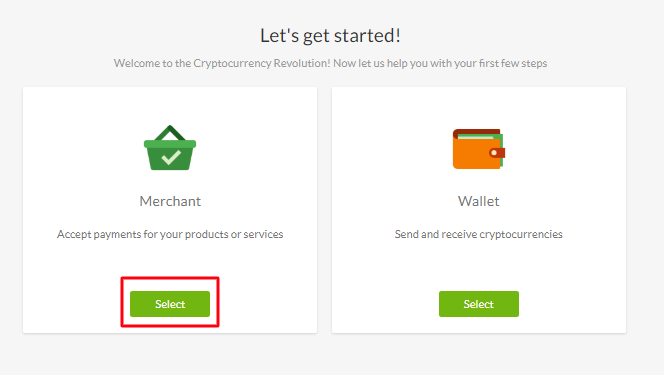The width and height of the screenshot is (664, 375).
Task: Click the orange Wallet icon
Action: (x=479, y=149)
